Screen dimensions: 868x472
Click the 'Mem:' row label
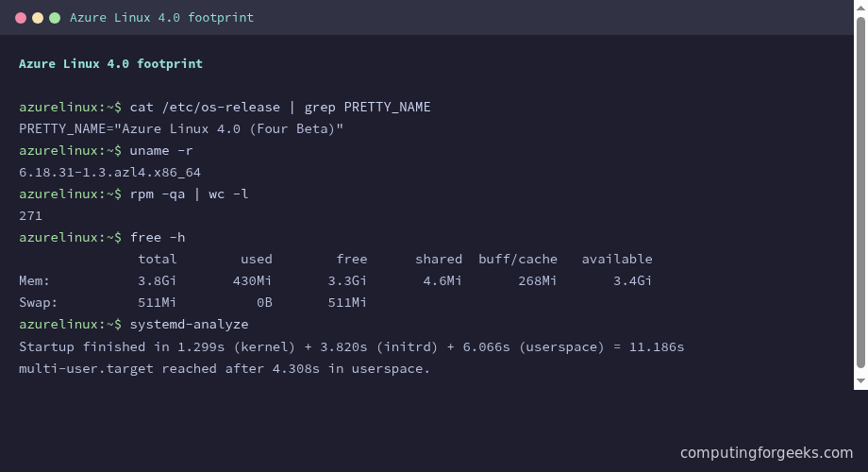34,281
